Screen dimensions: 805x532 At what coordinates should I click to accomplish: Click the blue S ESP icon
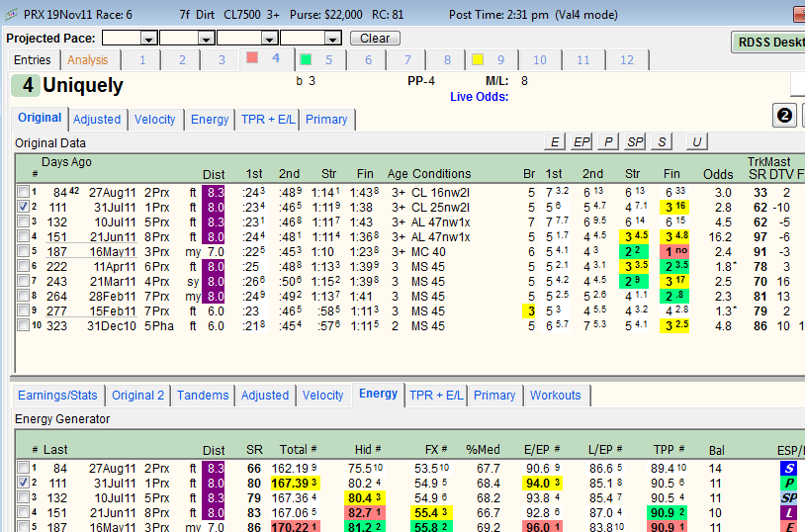(789, 468)
